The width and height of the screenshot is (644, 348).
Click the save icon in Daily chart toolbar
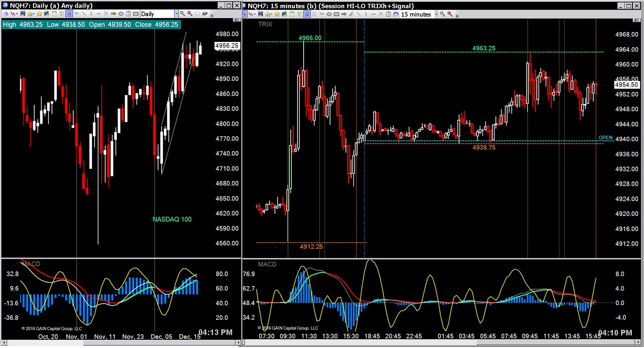click(x=23, y=14)
